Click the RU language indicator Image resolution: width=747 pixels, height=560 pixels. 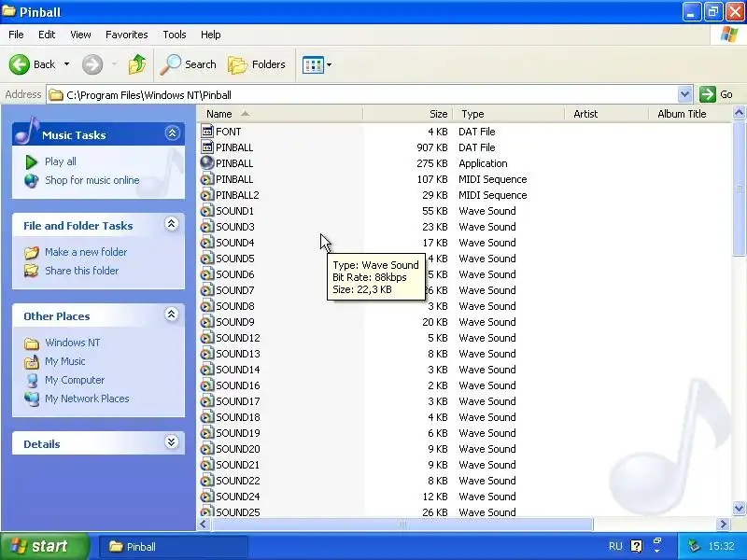(x=615, y=546)
